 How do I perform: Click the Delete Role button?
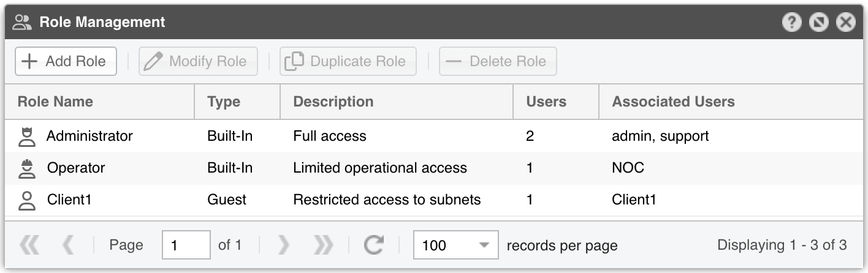(498, 61)
